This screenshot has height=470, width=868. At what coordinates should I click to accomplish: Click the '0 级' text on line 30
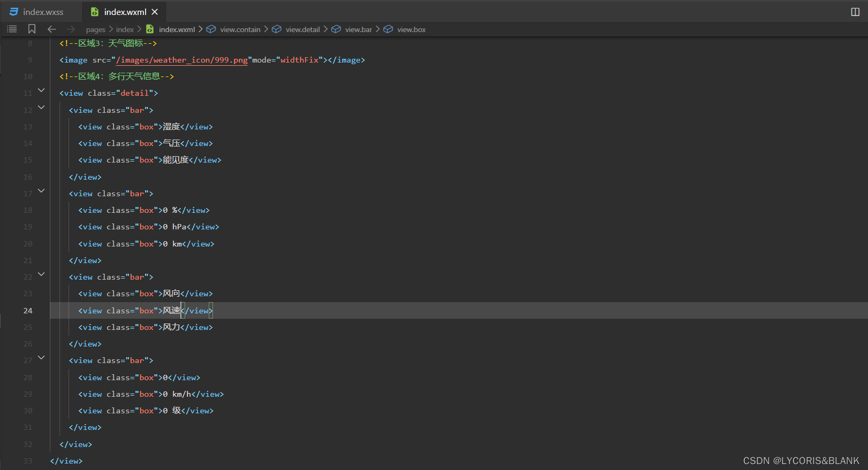(x=172, y=411)
